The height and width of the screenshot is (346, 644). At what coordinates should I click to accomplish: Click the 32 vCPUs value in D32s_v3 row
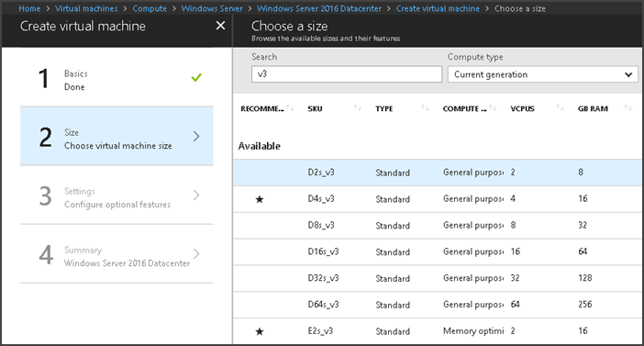pos(515,278)
